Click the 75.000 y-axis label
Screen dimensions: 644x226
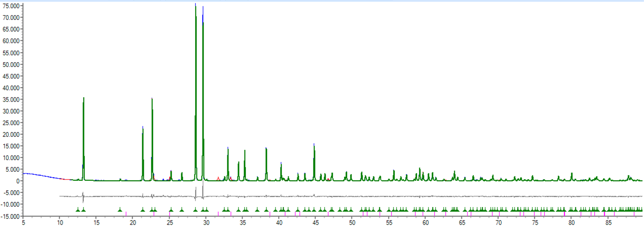11,6
